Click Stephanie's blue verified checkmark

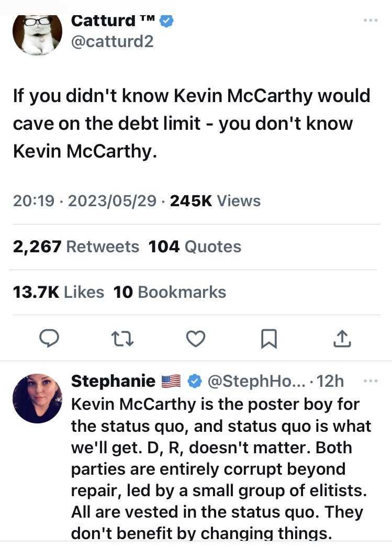click(195, 382)
